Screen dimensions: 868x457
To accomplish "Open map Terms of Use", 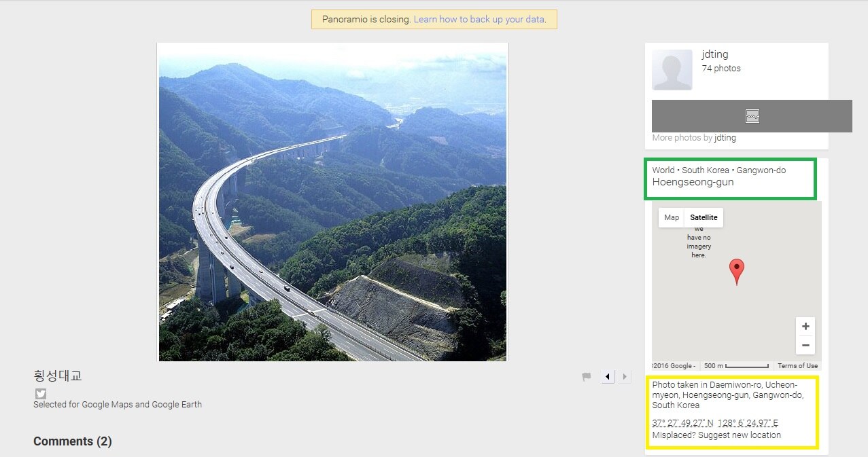I will [797, 366].
